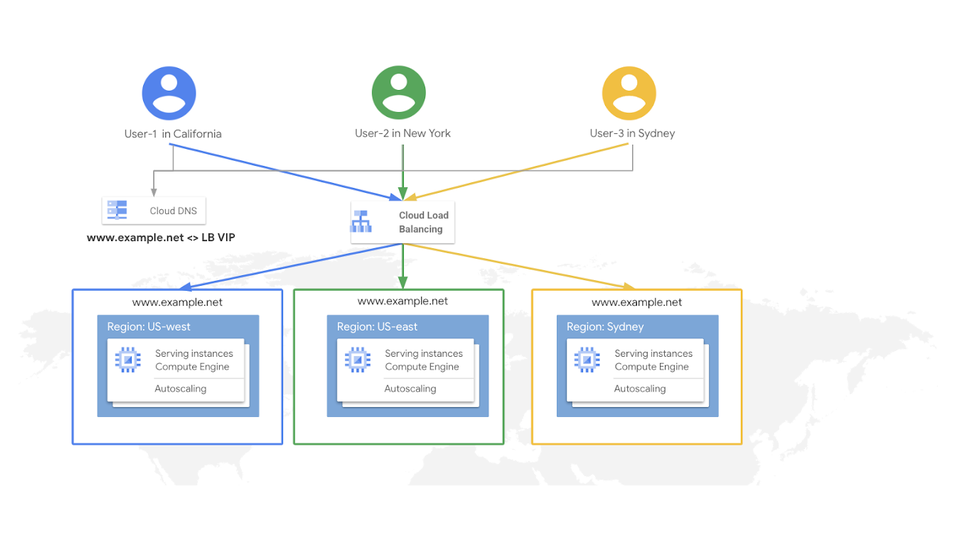Click 'Serving instances' text in US-east card
Viewport: 960px width, 540px height.
click(x=424, y=353)
